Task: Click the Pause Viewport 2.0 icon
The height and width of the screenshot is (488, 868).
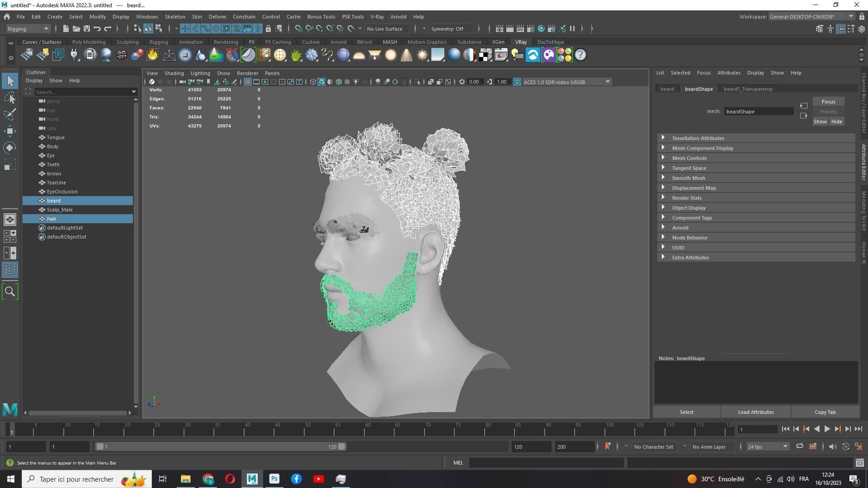Action: pos(572,29)
